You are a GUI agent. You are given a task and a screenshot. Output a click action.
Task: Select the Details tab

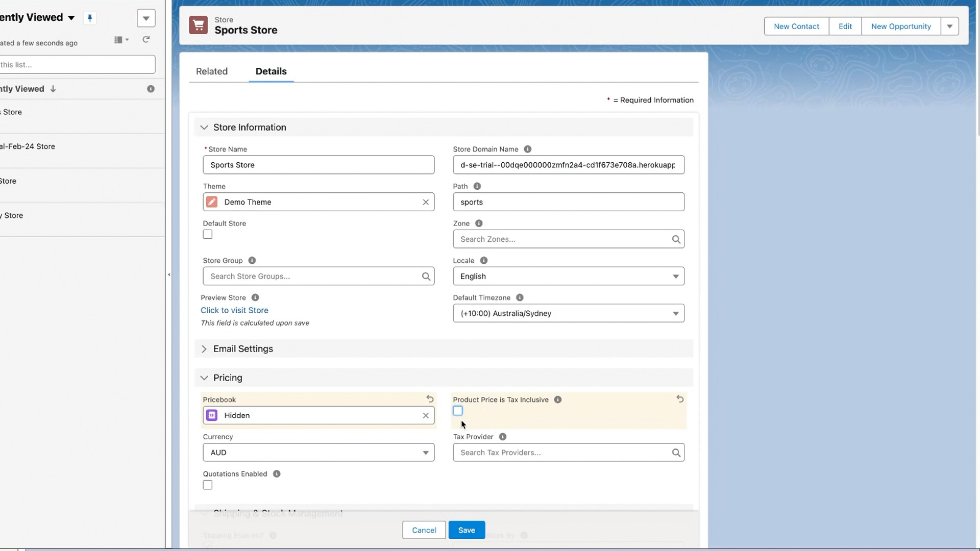coord(271,71)
